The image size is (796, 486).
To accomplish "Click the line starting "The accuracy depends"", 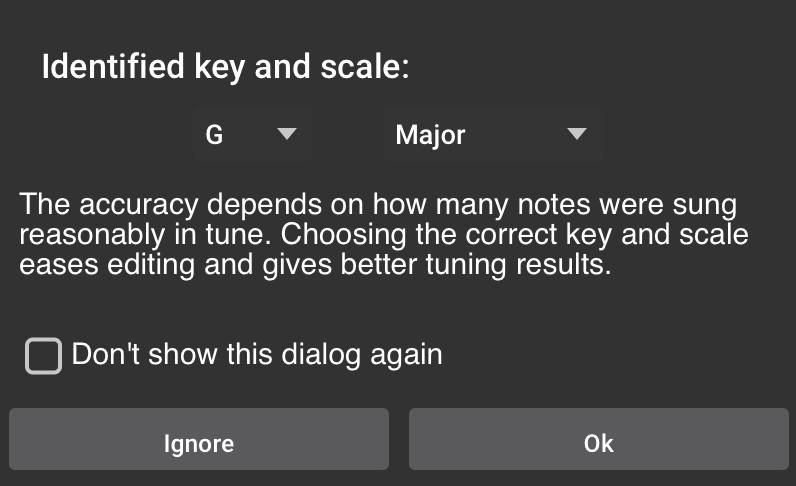I will click(x=378, y=206).
